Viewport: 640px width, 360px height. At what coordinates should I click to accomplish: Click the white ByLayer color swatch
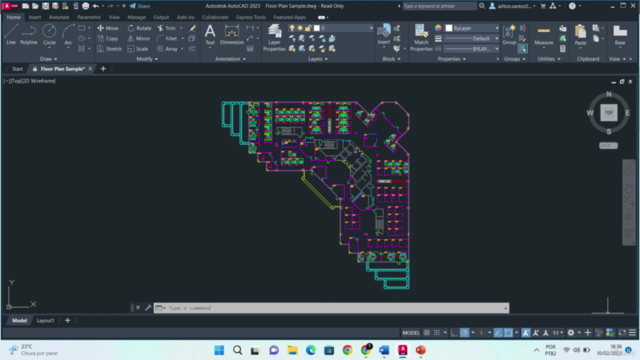click(449, 28)
